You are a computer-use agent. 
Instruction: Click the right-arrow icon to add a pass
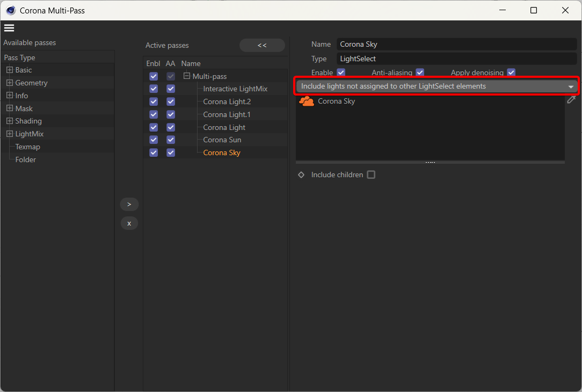tap(129, 204)
